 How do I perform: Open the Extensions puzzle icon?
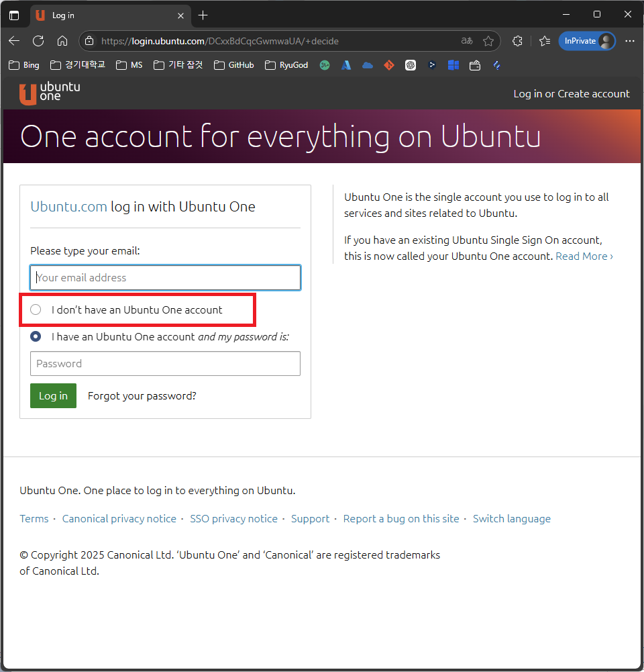tap(517, 41)
